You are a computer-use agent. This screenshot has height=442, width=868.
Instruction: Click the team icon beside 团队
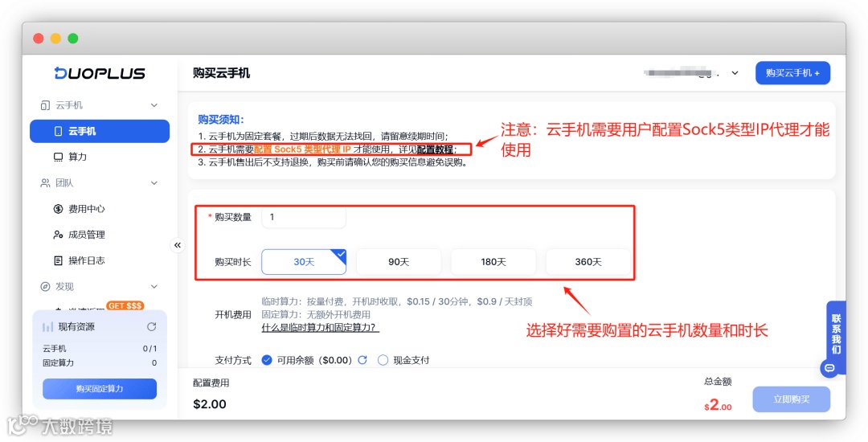(45, 183)
